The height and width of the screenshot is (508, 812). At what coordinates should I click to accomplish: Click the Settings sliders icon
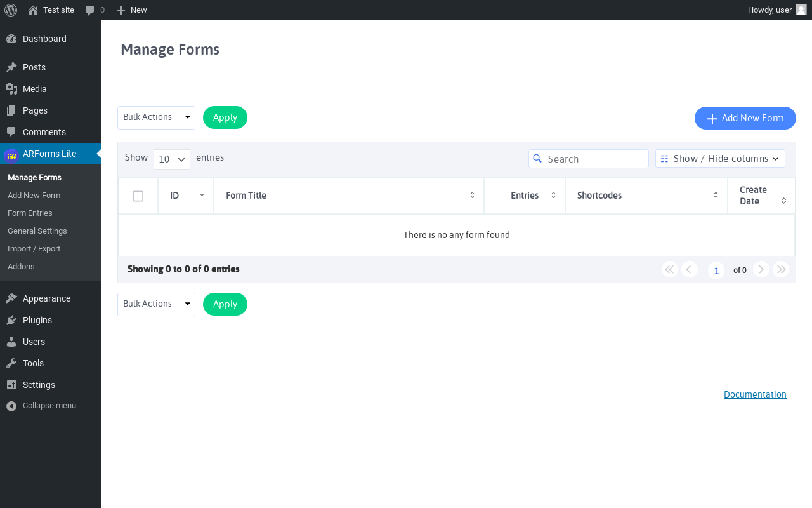point(11,385)
